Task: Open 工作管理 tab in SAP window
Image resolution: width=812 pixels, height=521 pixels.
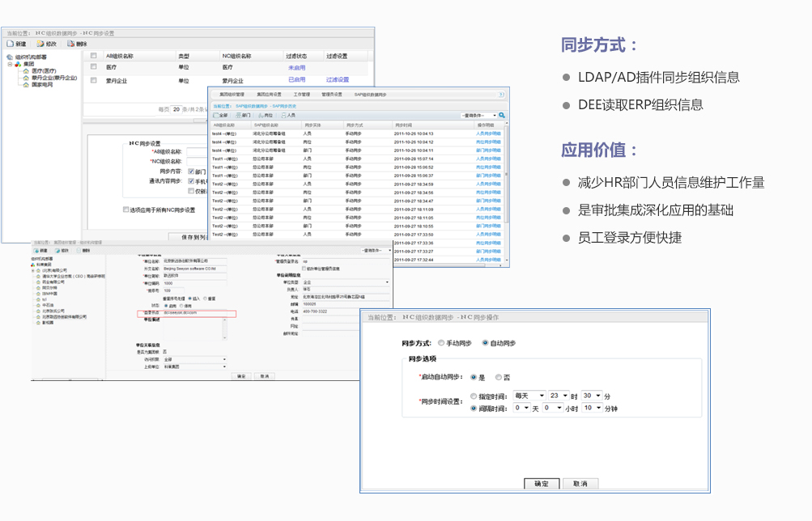Action: [301, 95]
